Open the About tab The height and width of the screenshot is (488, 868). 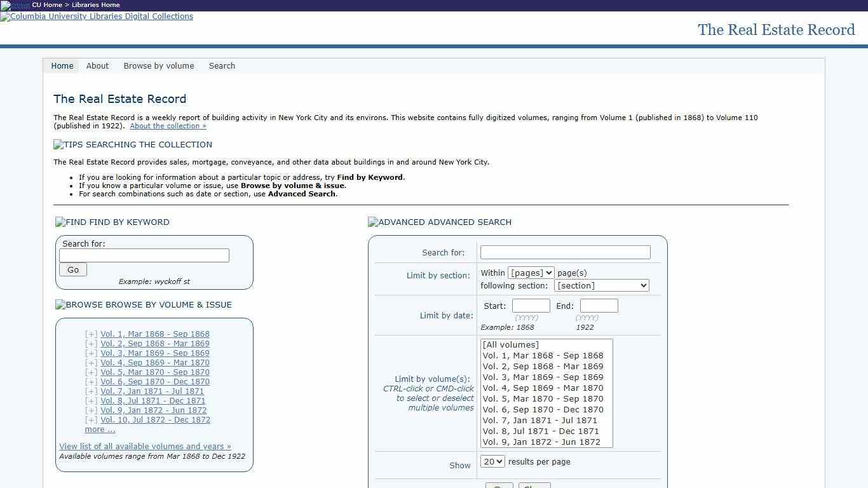97,66
